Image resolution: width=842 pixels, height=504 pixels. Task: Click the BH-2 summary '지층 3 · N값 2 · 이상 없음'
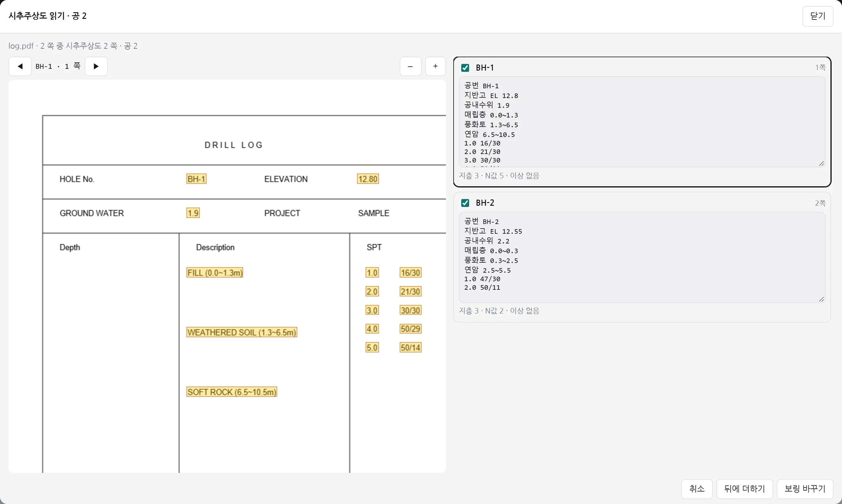tap(499, 311)
